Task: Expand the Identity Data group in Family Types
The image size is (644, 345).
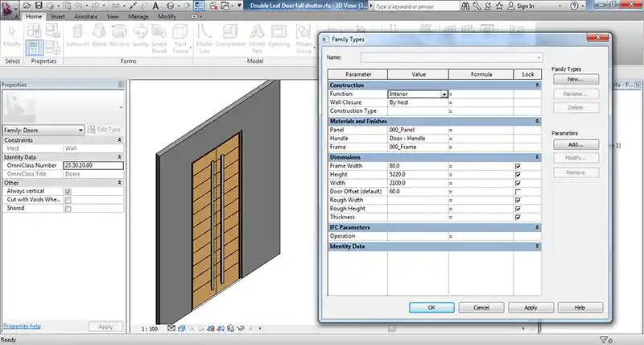Action: (x=537, y=247)
